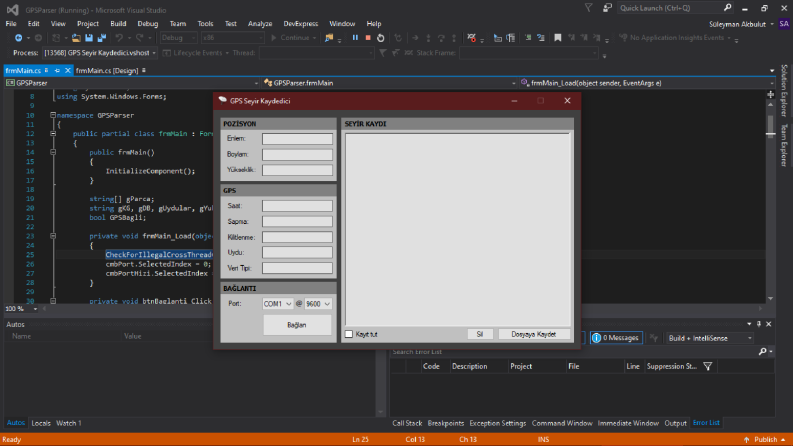Viewport: 793px width, 446px height.
Task: Click the feedback icon near Quick Launch
Action: 607,8
